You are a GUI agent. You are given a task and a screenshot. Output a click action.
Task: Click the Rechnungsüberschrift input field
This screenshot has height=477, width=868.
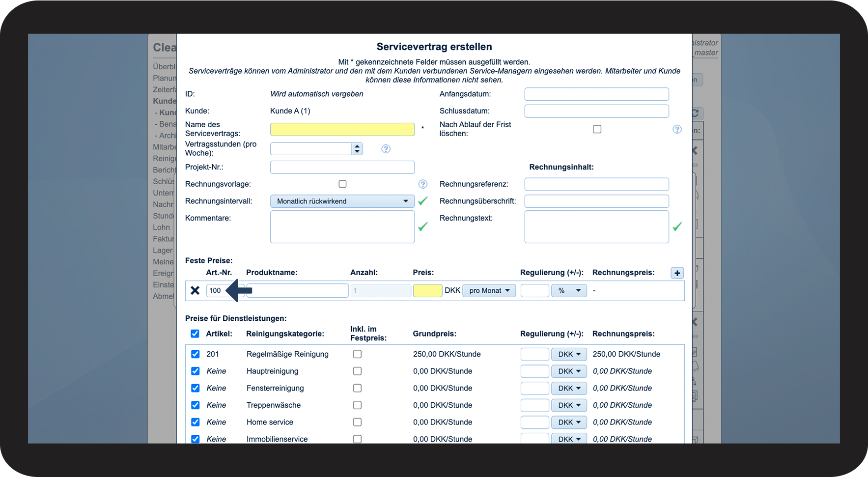pos(596,201)
